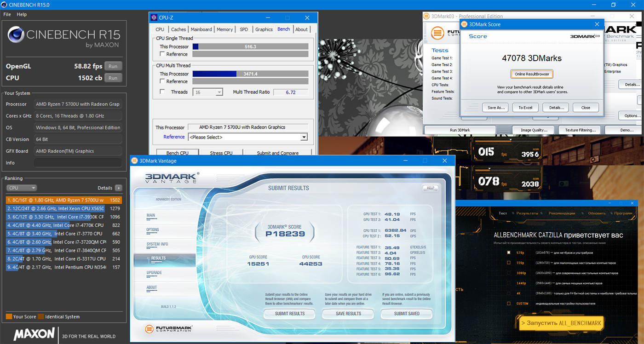The image size is (644, 344).
Task: Open the HELP icon in 3DMark Vantage
Action: [x=430, y=188]
